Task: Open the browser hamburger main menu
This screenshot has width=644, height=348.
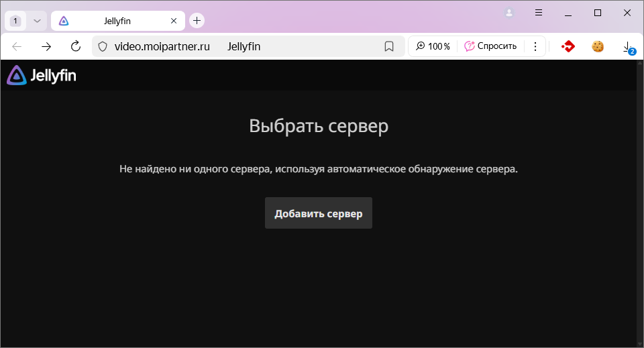Action: coord(539,13)
